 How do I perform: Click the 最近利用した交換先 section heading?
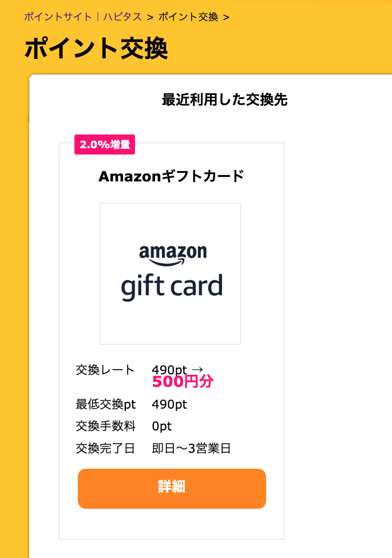[x=224, y=100]
